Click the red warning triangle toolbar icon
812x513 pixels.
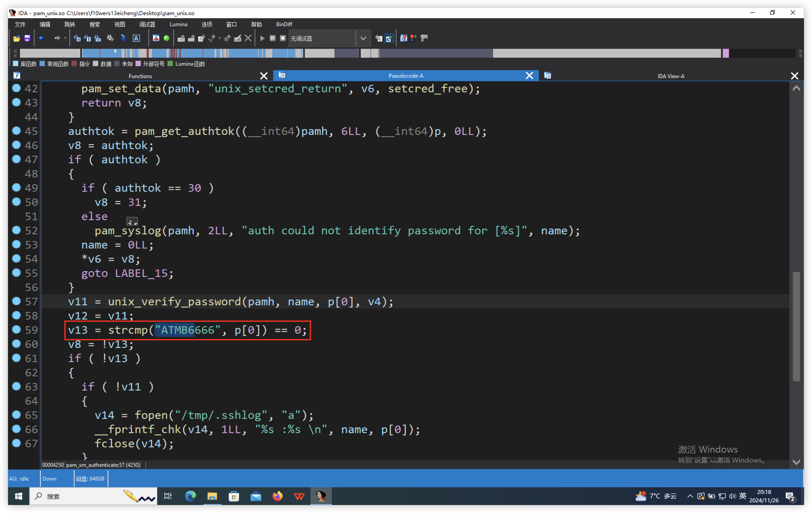pos(156,38)
